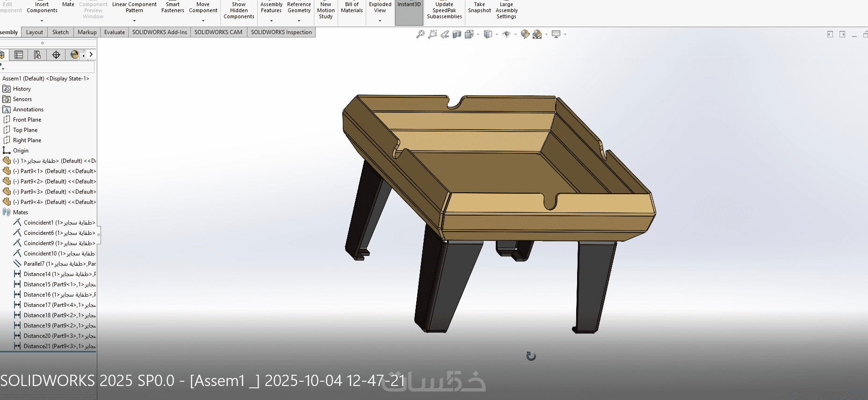Image resolution: width=868 pixels, height=400 pixels.
Task: Expand the Linear Component Pattern dropdown arrow
Action: pos(134,21)
